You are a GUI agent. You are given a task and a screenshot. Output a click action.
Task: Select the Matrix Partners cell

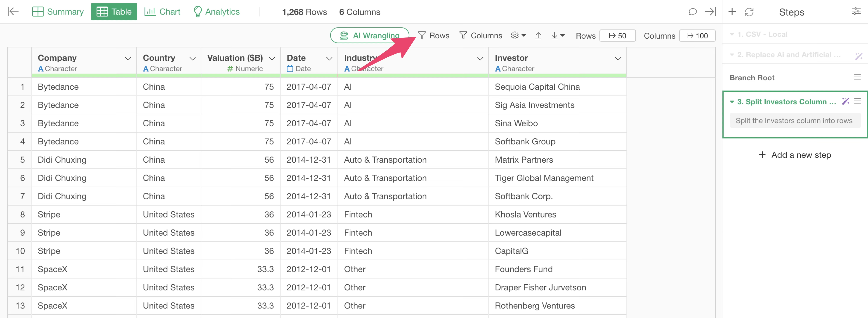click(557, 159)
